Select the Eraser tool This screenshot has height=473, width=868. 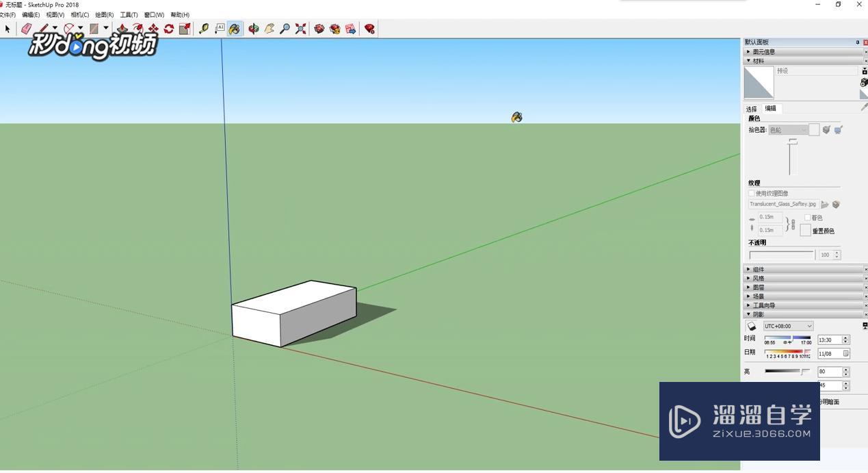[x=26, y=29]
